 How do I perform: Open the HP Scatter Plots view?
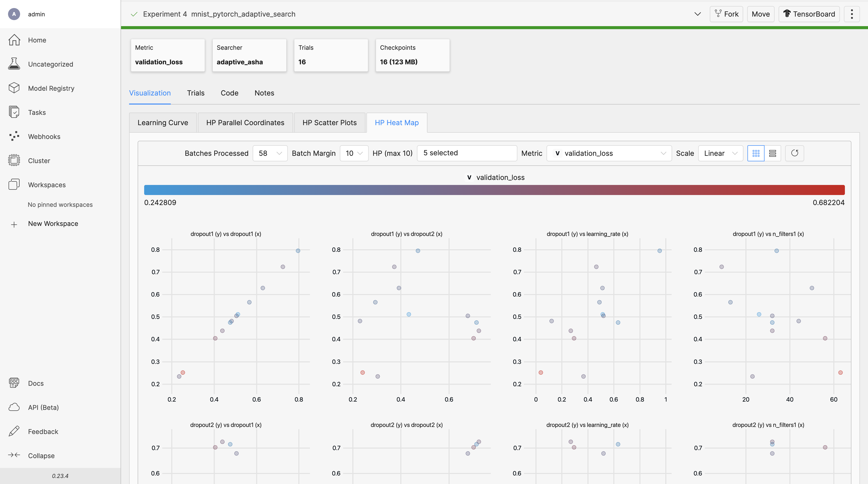(x=329, y=122)
